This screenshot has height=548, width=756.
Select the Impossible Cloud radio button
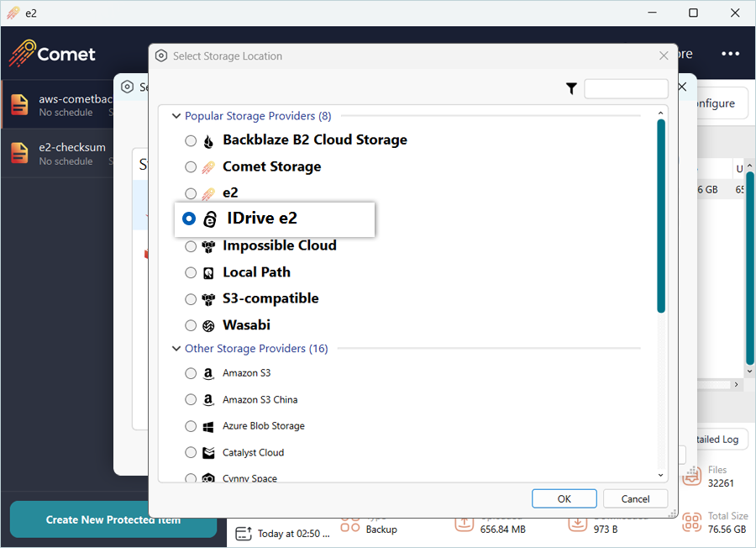click(x=191, y=246)
